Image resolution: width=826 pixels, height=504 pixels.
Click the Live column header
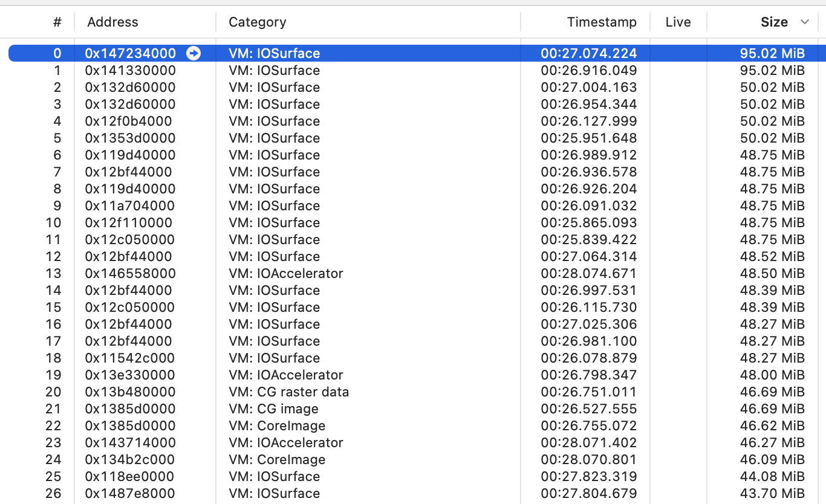coord(677,22)
